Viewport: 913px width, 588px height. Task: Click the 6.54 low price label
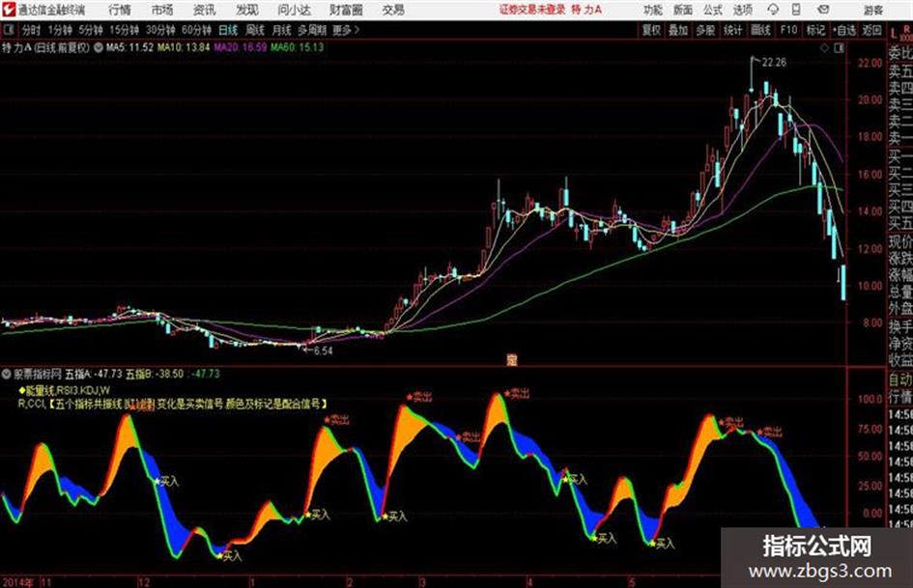click(323, 350)
